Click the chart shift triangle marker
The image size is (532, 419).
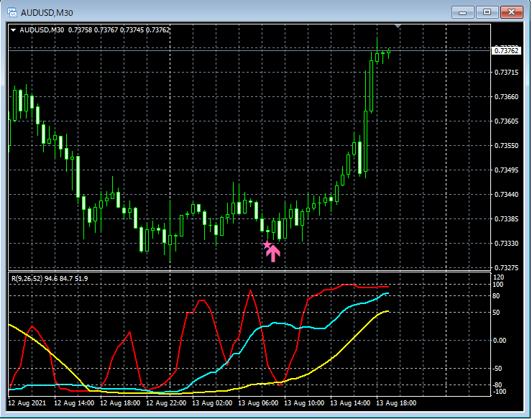(x=398, y=26)
